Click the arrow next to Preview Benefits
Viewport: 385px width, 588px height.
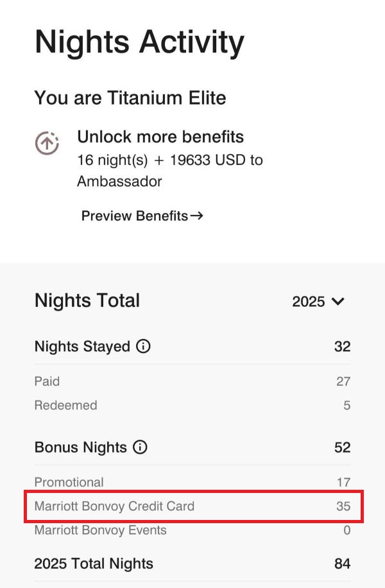(198, 216)
